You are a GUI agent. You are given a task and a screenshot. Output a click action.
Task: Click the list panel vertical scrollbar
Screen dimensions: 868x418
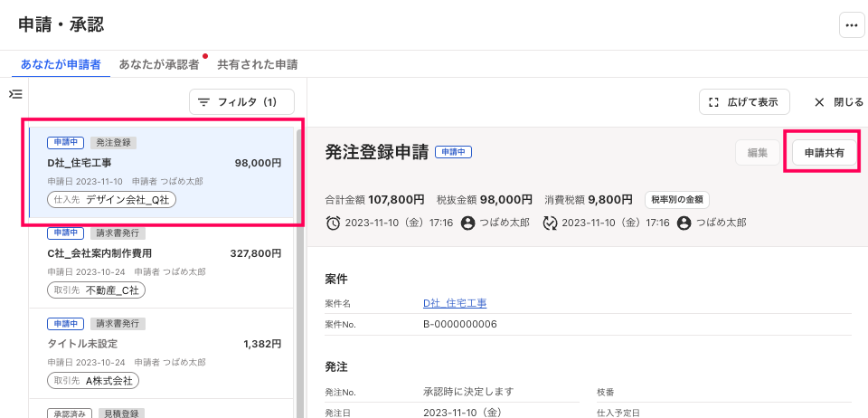coord(299,271)
